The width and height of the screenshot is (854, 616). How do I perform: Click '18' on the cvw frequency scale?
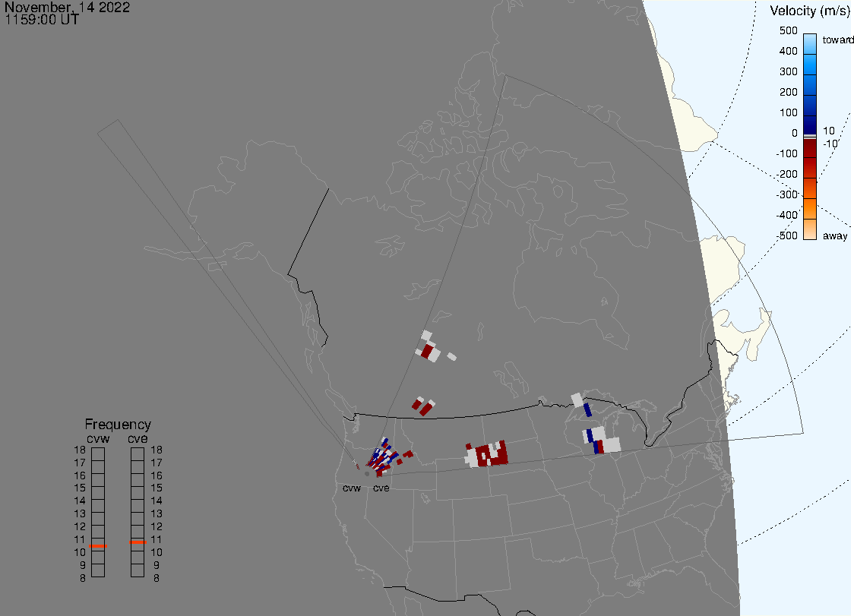click(80, 450)
